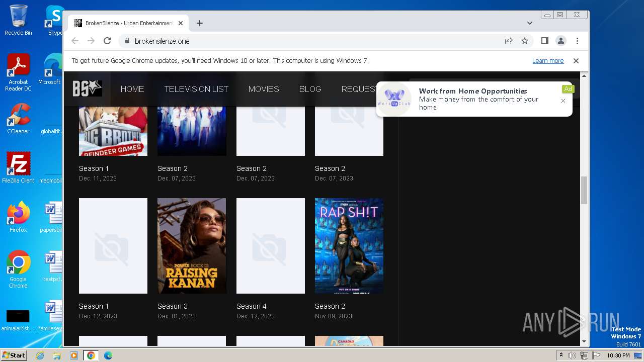Open Firefox desktop icon

tap(18, 217)
